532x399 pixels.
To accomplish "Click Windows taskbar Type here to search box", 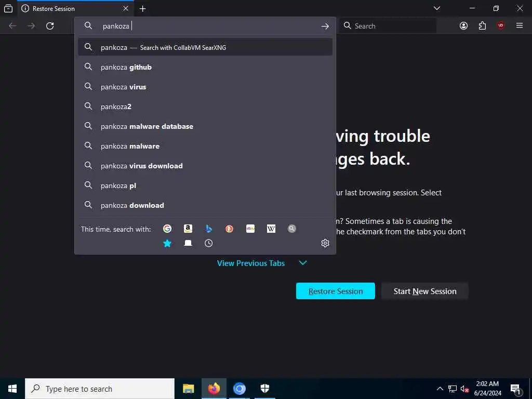I will coord(100,389).
